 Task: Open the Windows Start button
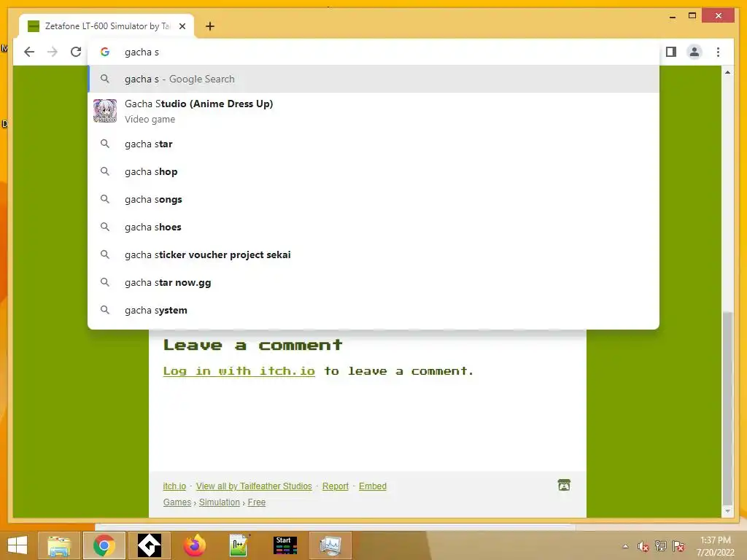point(18,545)
